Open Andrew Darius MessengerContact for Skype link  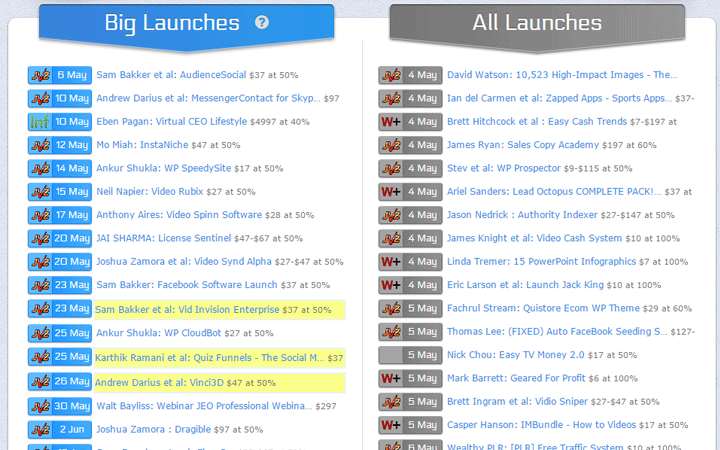tap(208, 98)
